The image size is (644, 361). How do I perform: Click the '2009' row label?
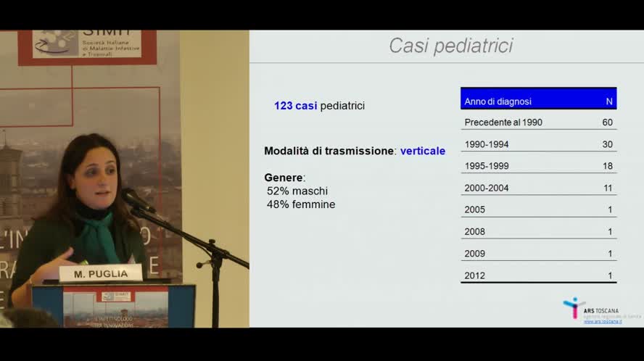[x=474, y=254]
